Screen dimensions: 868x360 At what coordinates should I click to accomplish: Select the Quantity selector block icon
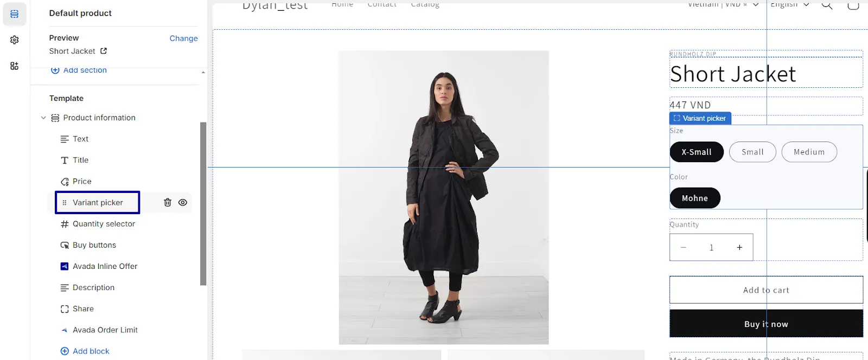65,224
